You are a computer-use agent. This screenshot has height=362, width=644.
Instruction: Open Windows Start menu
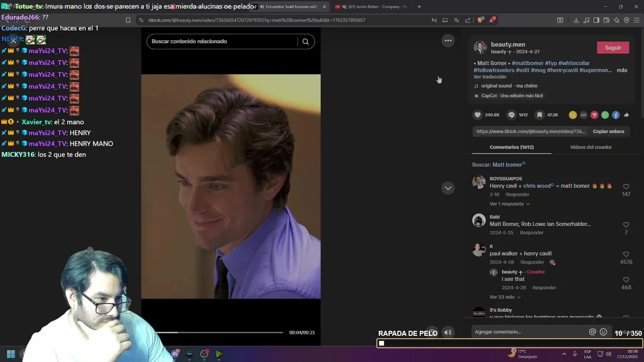(11, 354)
